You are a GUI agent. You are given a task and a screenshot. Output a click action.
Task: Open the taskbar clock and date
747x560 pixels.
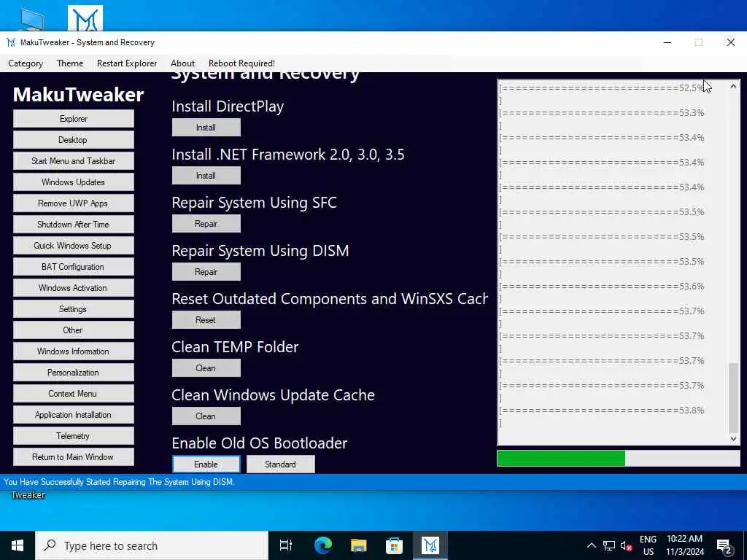[x=684, y=545]
